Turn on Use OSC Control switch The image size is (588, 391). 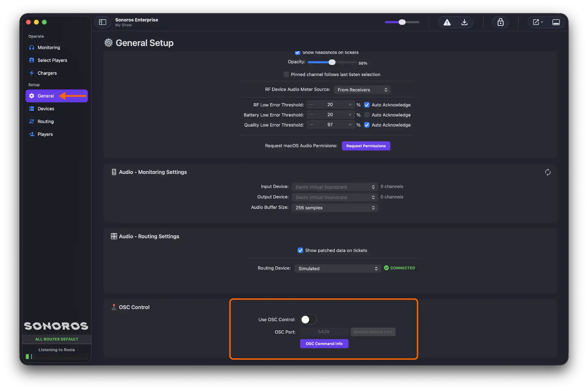(x=309, y=320)
